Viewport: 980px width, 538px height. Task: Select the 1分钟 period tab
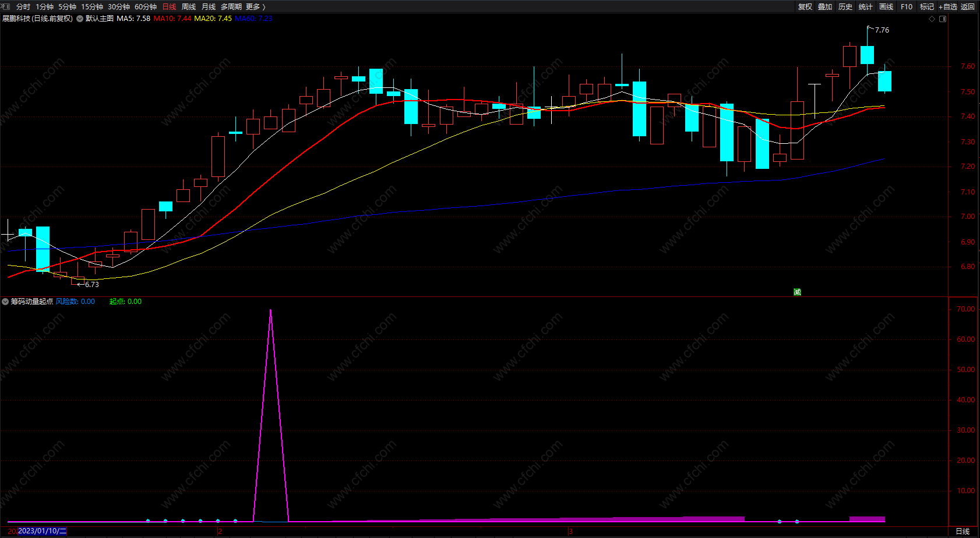[x=44, y=6]
